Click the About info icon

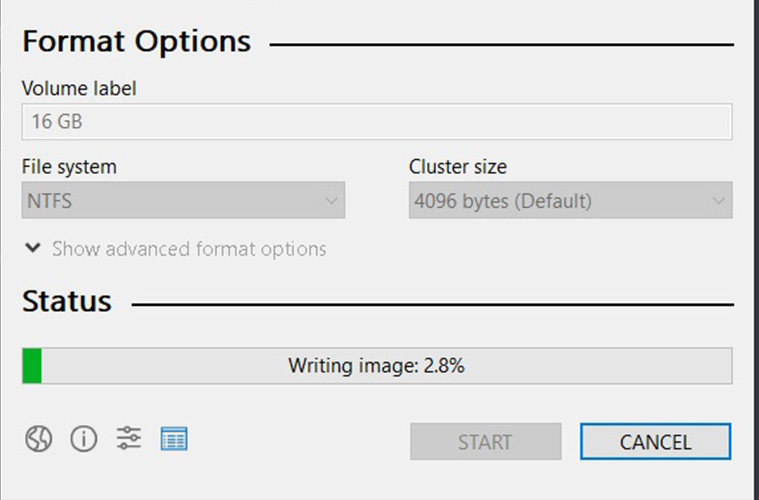[x=84, y=438]
